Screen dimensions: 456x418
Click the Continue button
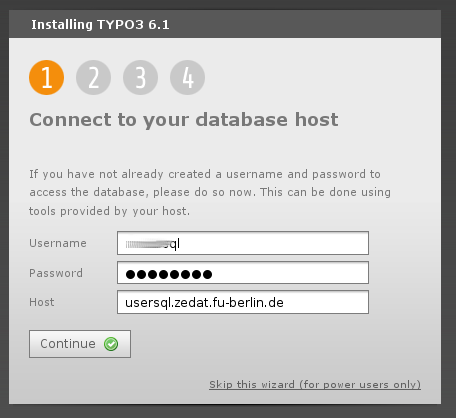(80, 344)
